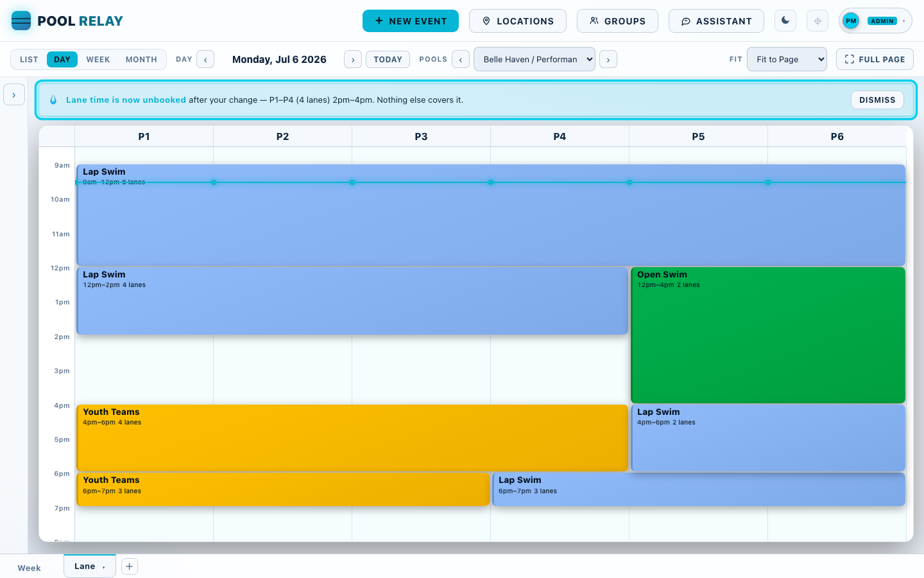
Task: Select previous pool arrow
Action: [x=461, y=59]
